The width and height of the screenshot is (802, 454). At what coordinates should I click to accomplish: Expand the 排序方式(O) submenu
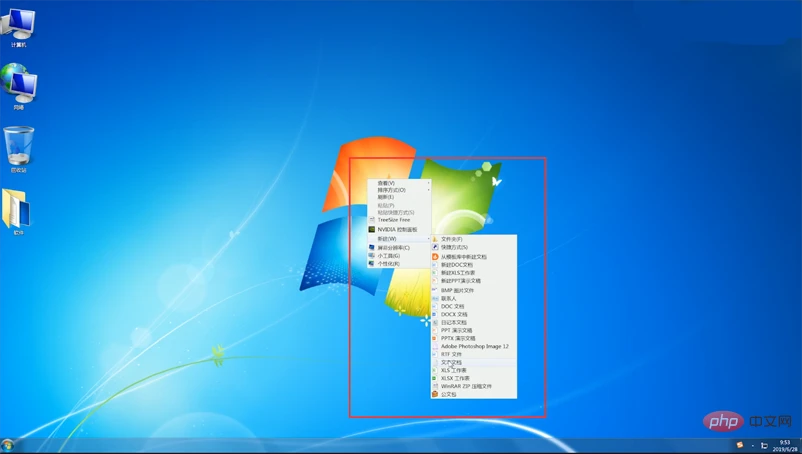pos(399,190)
